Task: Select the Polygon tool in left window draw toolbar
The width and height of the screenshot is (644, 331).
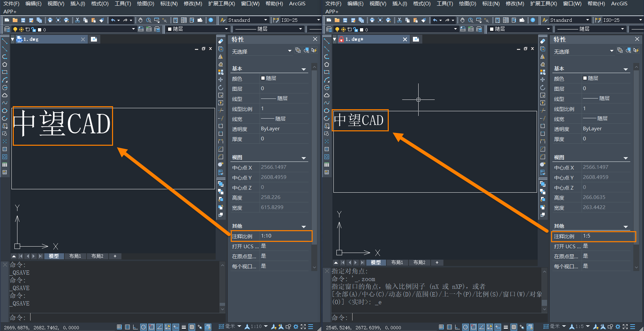Action: coord(5,64)
